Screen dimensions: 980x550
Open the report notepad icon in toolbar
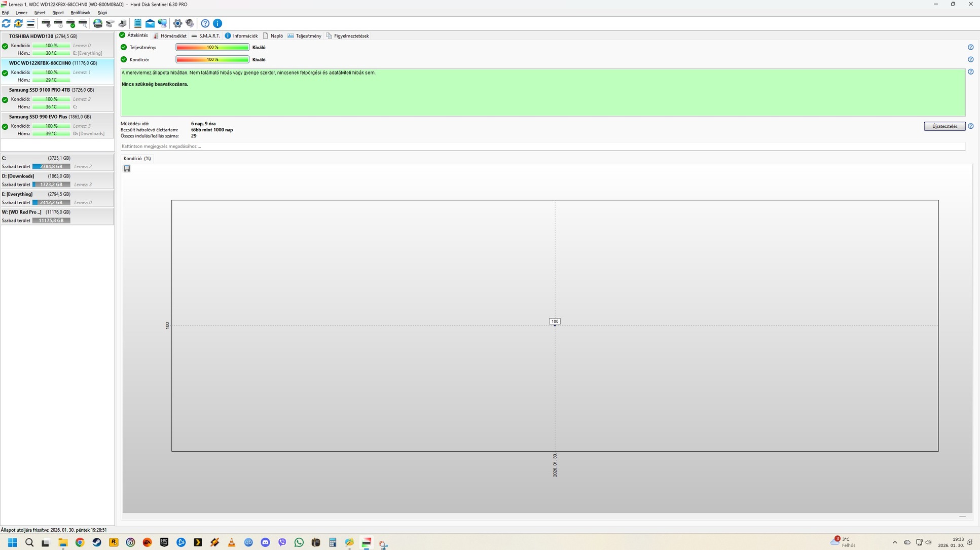coord(138,23)
